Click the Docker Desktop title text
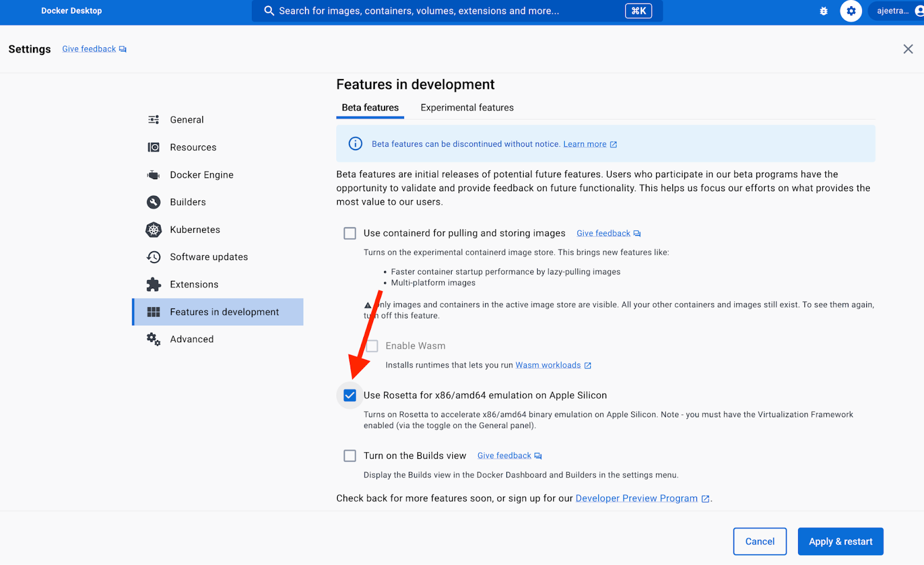Screen dimensions: 924x565 [72, 11]
